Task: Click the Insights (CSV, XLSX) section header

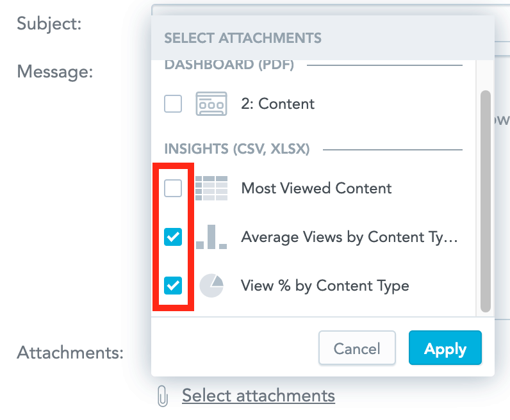Action: (x=237, y=149)
